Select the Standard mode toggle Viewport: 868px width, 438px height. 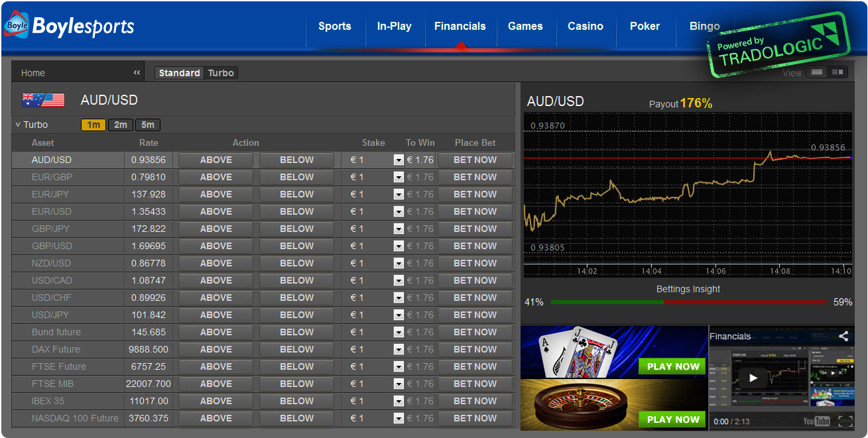179,73
